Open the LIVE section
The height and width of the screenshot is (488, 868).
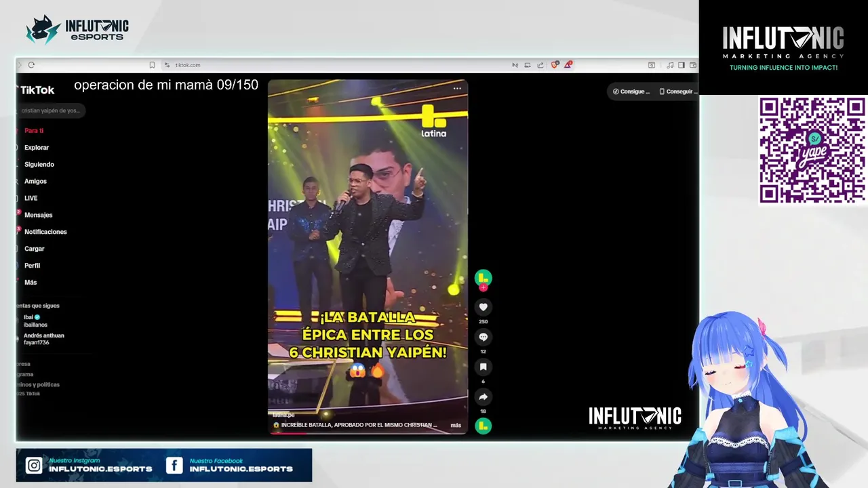(31, 198)
